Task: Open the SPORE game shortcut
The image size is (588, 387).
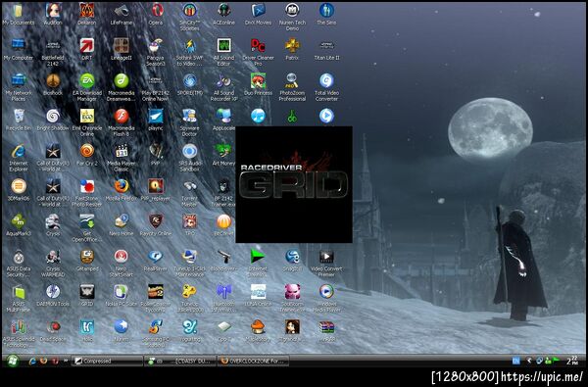Action: click(190, 85)
